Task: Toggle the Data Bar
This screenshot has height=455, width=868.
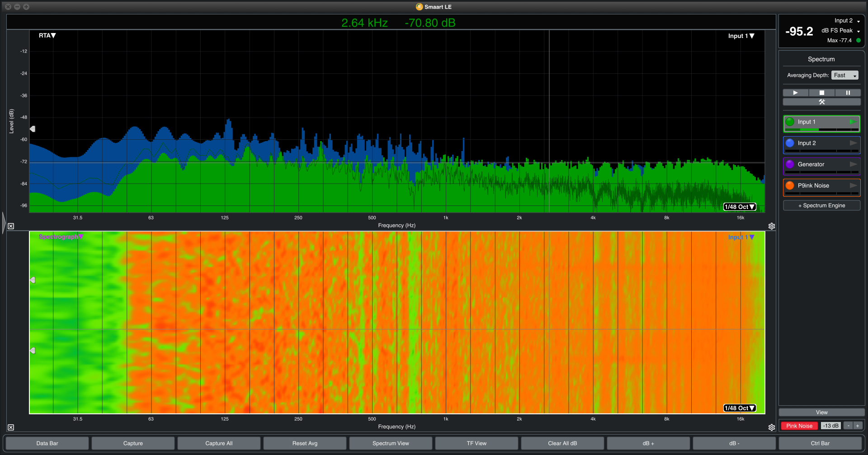Action: (x=47, y=443)
